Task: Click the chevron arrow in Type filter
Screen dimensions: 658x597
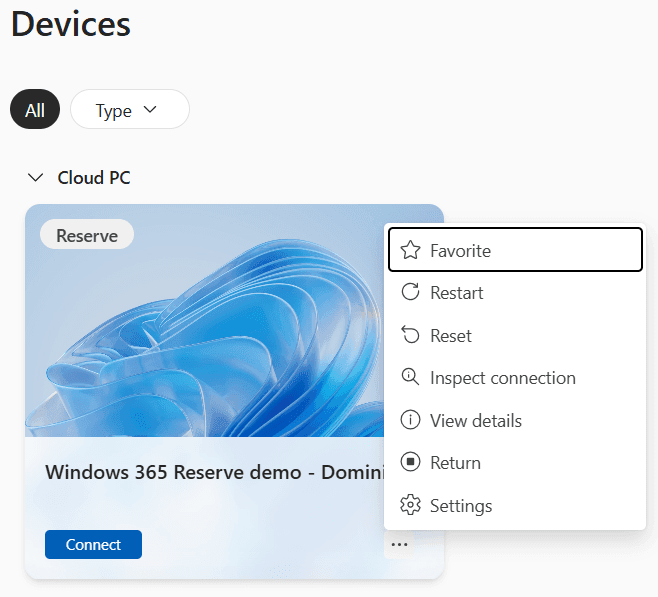Action: click(151, 110)
